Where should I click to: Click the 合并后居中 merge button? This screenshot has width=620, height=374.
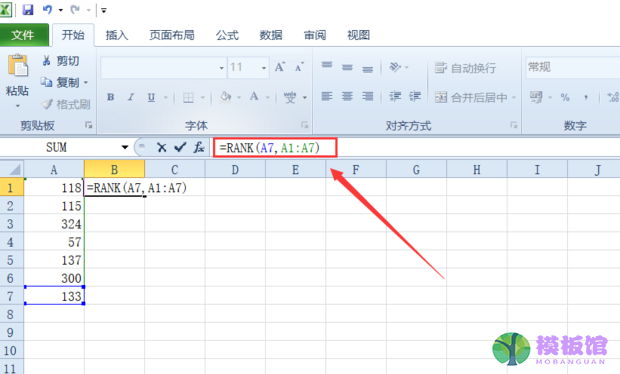475,97
